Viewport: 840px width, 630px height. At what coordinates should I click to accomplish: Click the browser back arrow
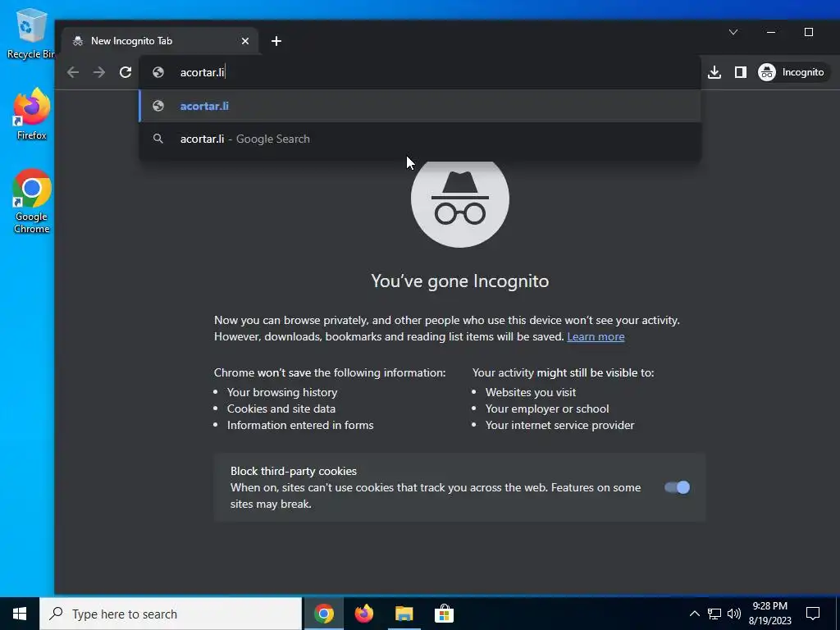pyautogui.click(x=73, y=72)
